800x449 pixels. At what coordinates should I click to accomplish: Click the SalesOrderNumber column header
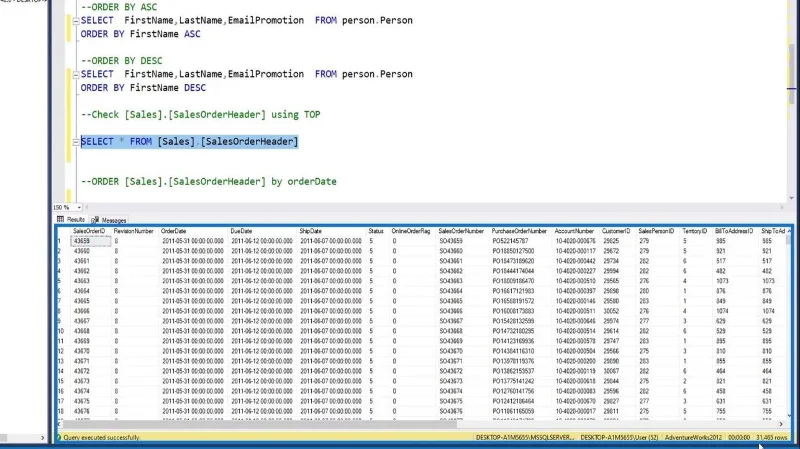461,231
